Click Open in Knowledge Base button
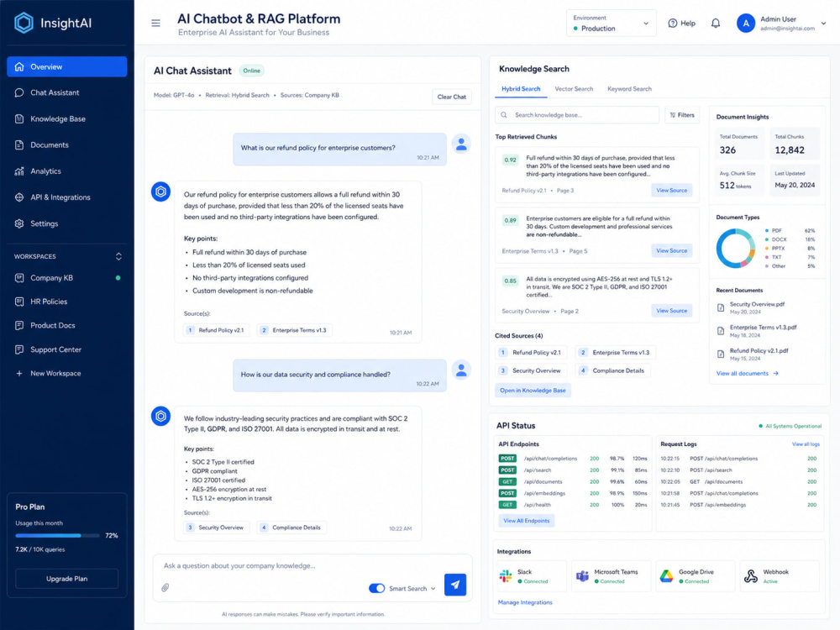The height and width of the screenshot is (630, 840). click(x=533, y=391)
